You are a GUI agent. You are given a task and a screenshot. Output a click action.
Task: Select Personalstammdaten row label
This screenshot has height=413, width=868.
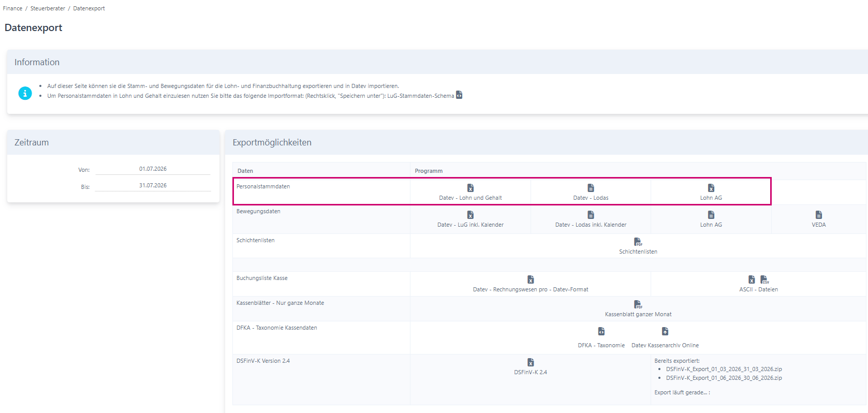coord(263,186)
